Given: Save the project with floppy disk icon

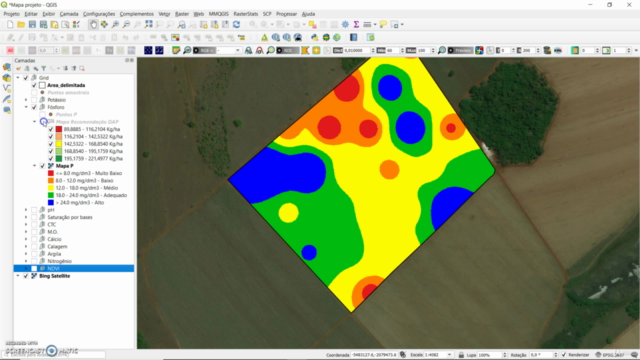Looking at the screenshot, I should click(x=32, y=25).
